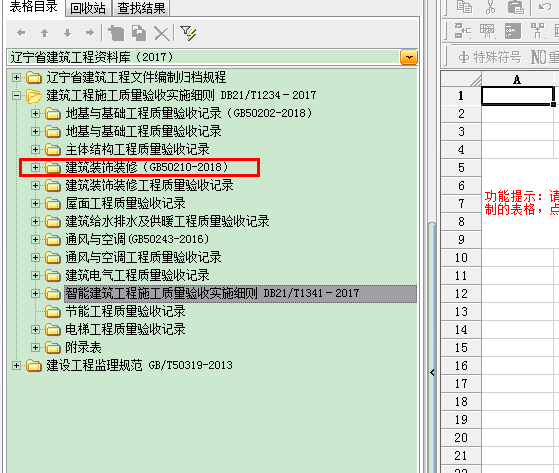Click the right arrow navigation icon
Screen dimensions: 559x473
[90, 33]
